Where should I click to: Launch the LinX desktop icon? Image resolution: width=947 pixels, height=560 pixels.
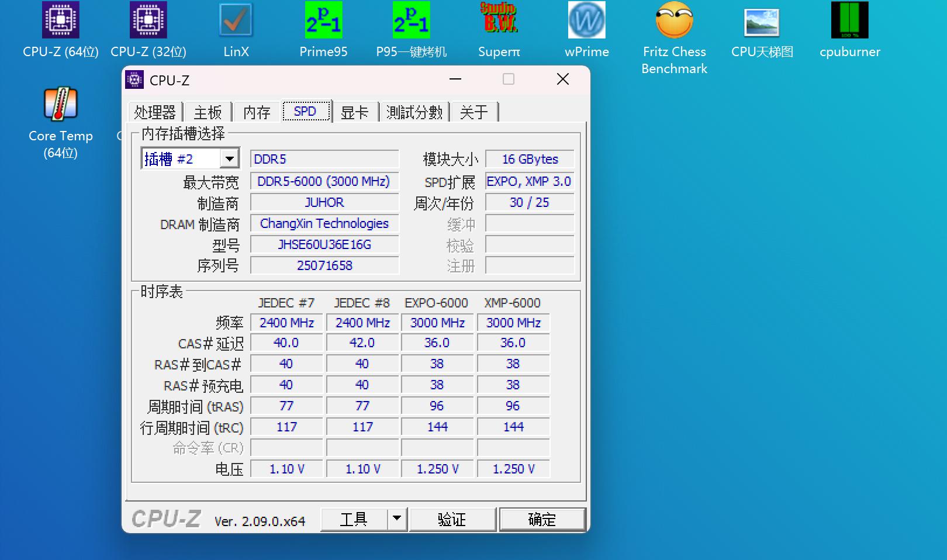236,30
